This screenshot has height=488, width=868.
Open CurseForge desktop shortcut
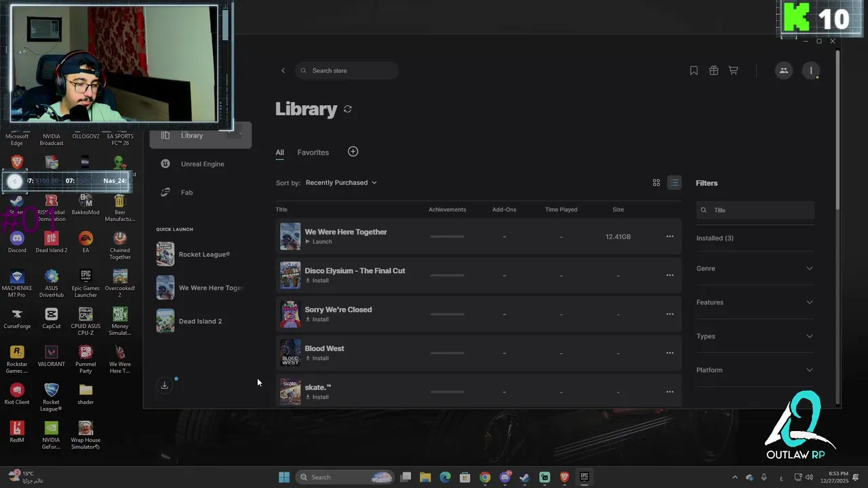pos(17,318)
